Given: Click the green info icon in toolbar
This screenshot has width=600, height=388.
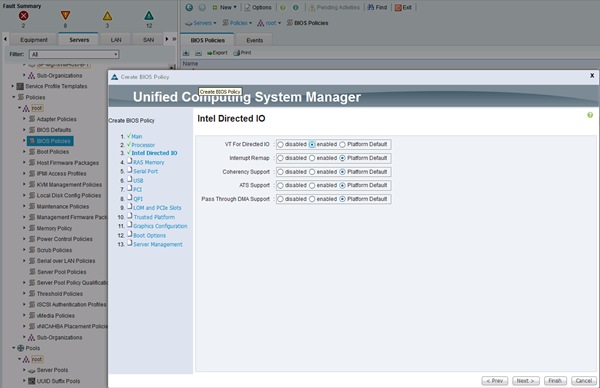Looking at the screenshot, I should pos(296,7).
